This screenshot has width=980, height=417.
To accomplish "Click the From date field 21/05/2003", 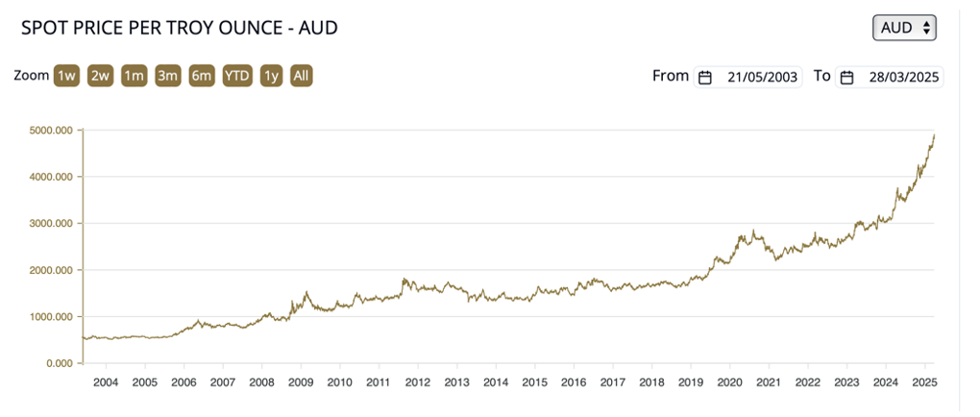I will coord(762,78).
